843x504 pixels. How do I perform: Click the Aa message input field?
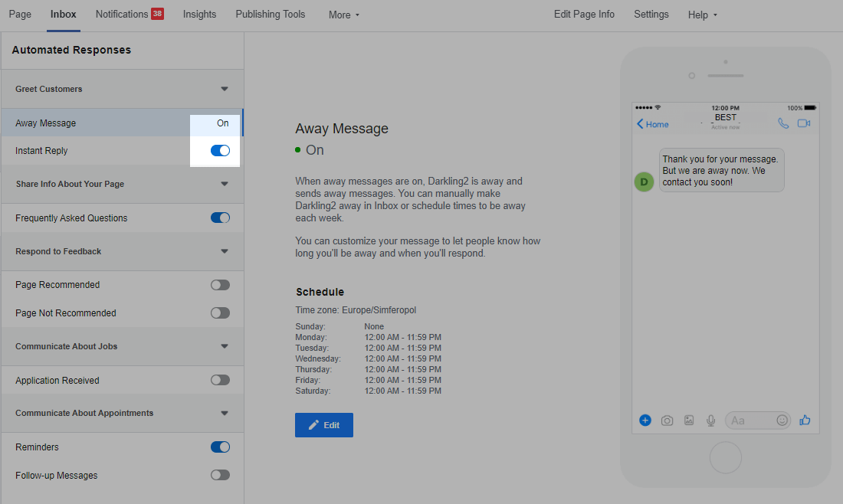coord(758,421)
